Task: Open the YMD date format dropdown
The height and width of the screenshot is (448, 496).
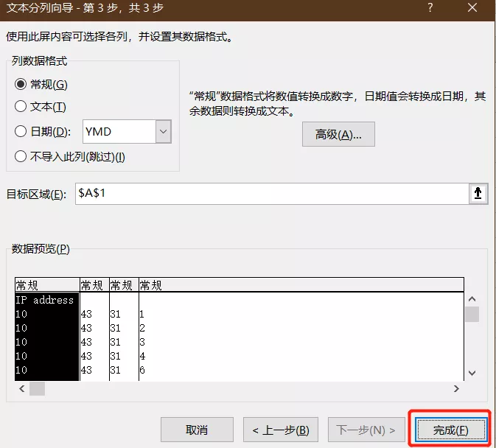Action: point(163,132)
